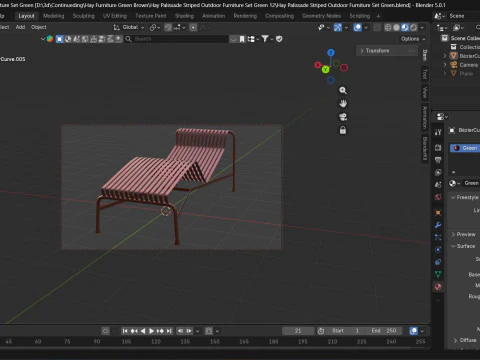Expand the Transform panel

387,51
